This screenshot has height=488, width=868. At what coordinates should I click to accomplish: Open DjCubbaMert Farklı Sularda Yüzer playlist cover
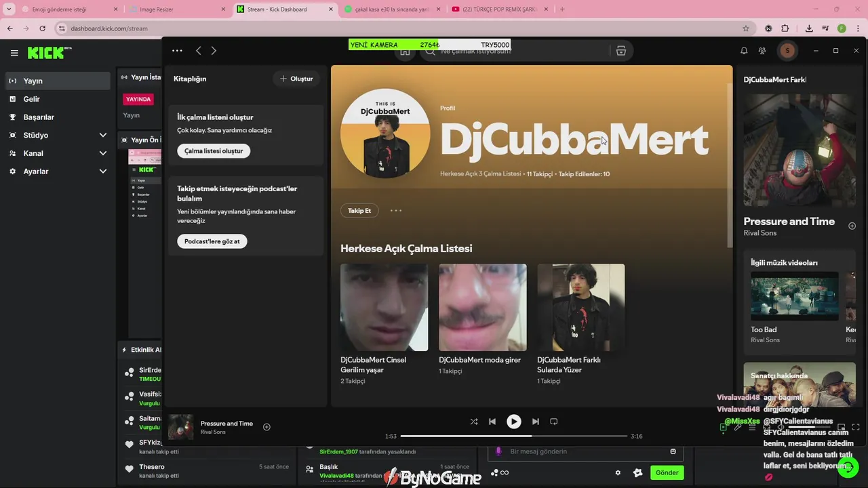[x=580, y=308]
